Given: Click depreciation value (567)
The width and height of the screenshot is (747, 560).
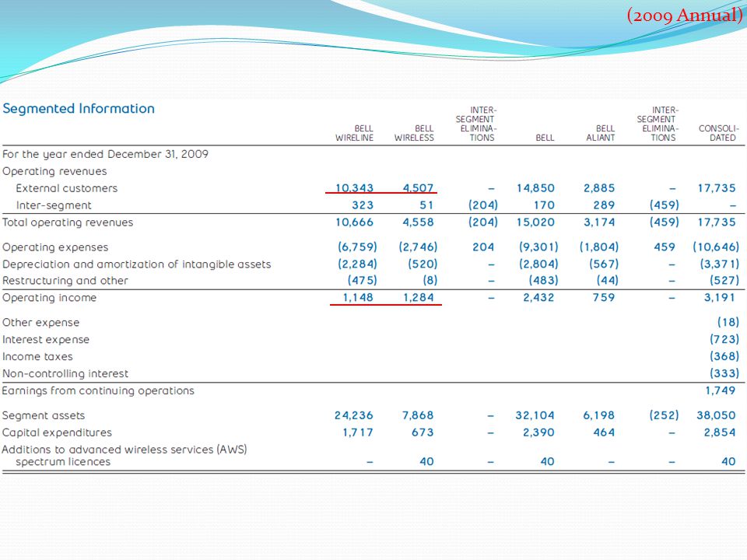Looking at the screenshot, I should tap(604, 264).
